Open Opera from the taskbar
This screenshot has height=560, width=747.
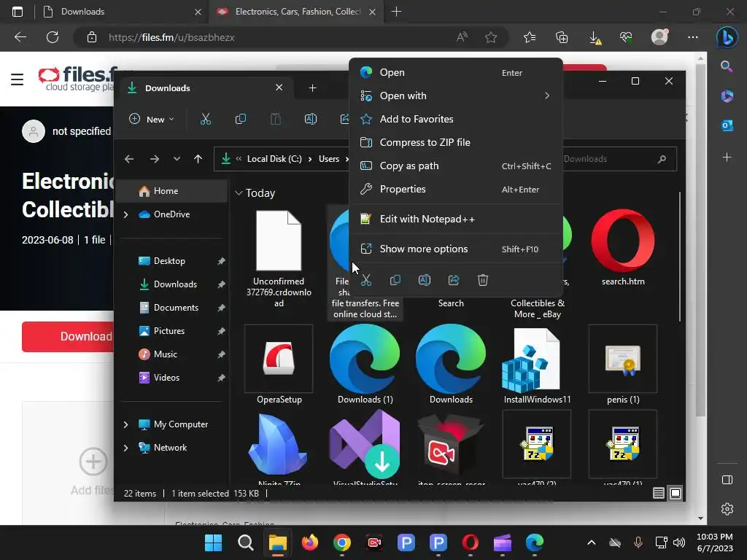pos(471,542)
